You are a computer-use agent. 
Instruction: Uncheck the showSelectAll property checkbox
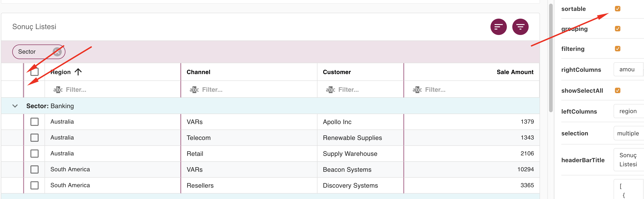(617, 90)
